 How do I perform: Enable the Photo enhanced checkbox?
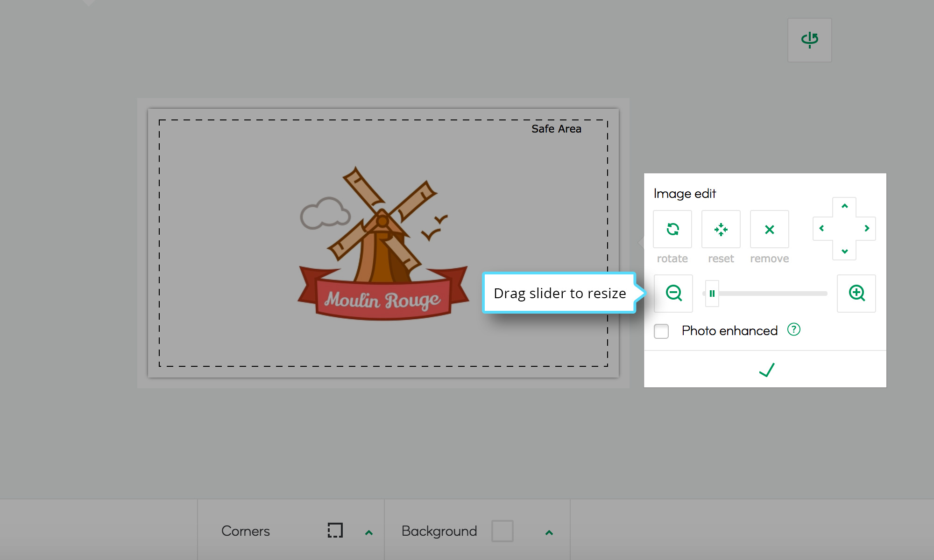pyautogui.click(x=661, y=331)
